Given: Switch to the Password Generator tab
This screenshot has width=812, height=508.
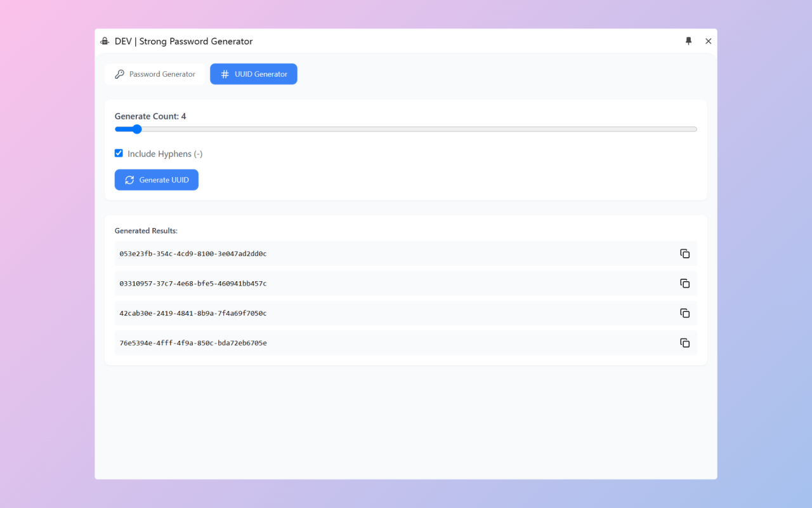Looking at the screenshot, I should (x=155, y=74).
